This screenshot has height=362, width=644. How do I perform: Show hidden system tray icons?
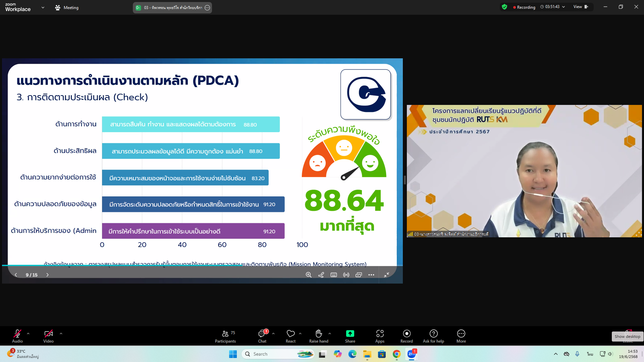point(556,354)
